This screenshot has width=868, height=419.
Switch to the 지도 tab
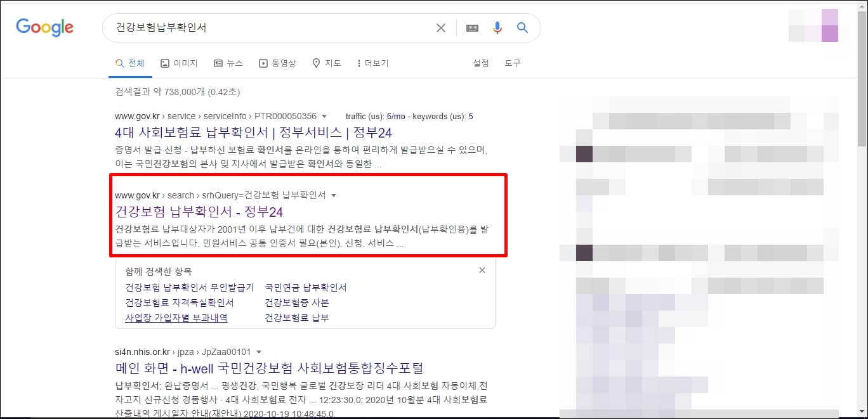point(327,63)
